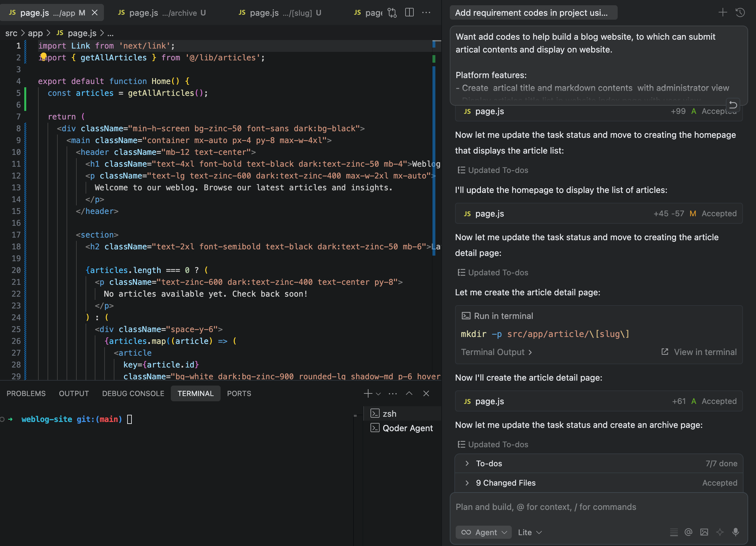Switch to the PROBLEMS tab
This screenshot has width=756, height=546.
26,393
